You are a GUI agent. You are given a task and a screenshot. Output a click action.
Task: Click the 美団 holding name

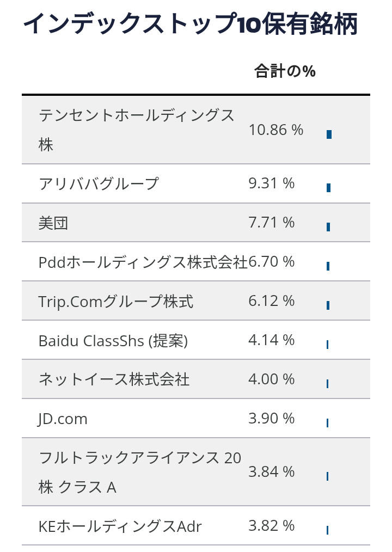[53, 223]
